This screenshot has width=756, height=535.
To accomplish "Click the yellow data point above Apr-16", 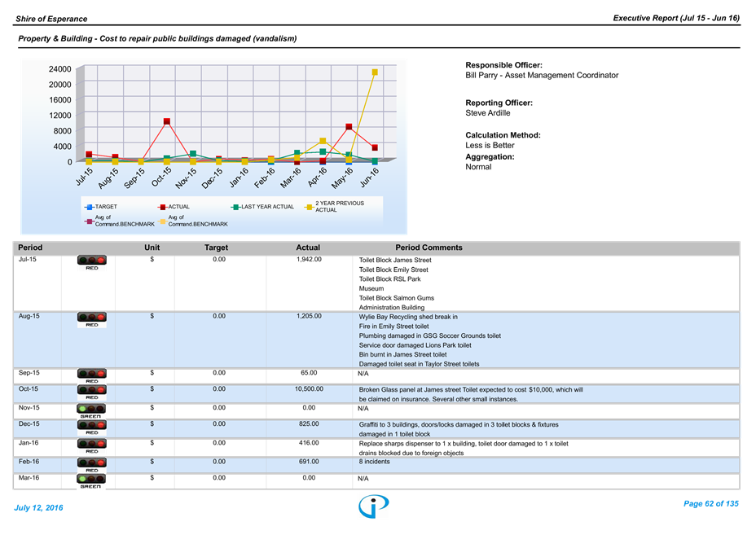I will (323, 141).
